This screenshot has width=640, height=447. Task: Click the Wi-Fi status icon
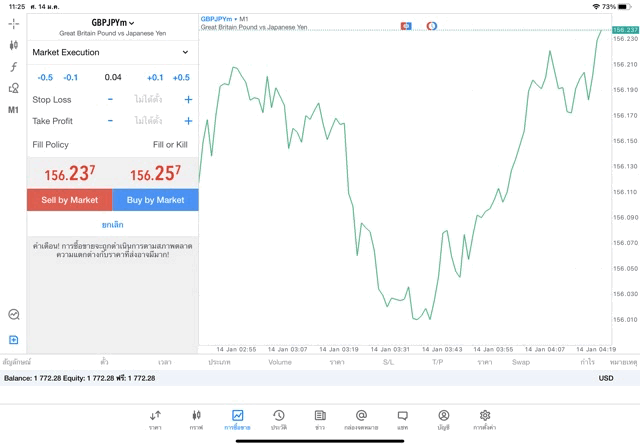coord(596,7)
